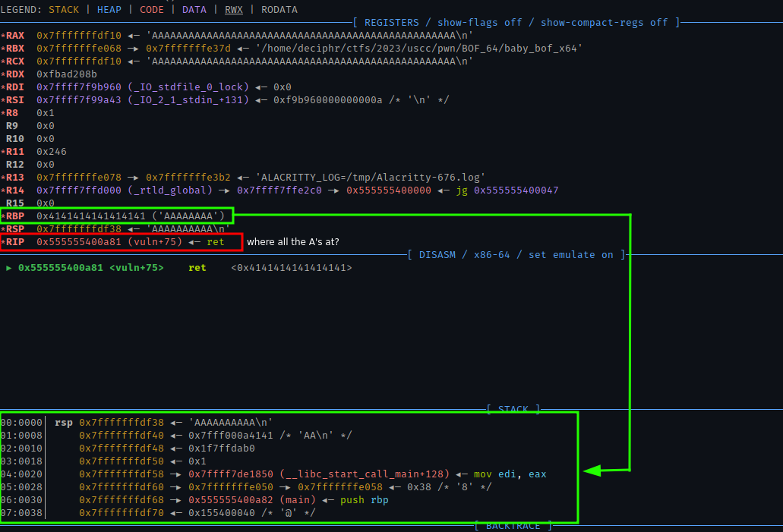The height and width of the screenshot is (532, 783).
Task: Click _IO_stdfile_0_lock symbol in RDI row
Action: click(x=188, y=87)
